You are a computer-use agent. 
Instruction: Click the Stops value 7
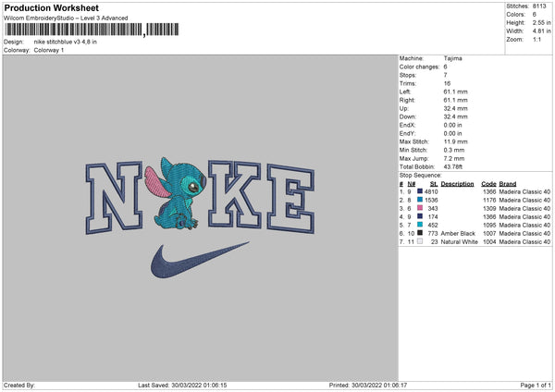pyautogui.click(x=445, y=75)
